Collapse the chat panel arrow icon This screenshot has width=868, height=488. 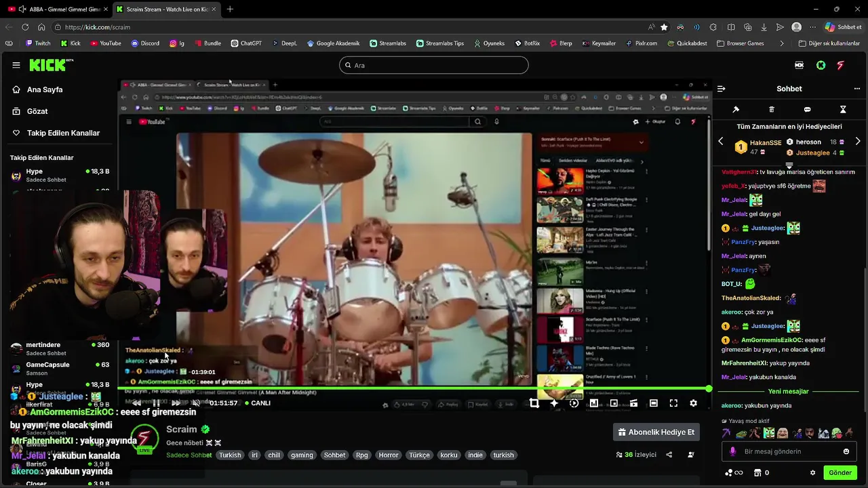pos(721,89)
